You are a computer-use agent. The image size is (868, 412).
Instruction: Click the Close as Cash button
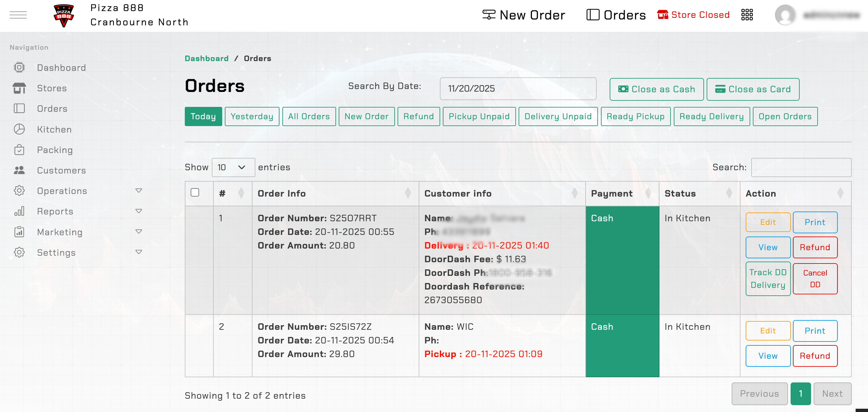(x=657, y=89)
